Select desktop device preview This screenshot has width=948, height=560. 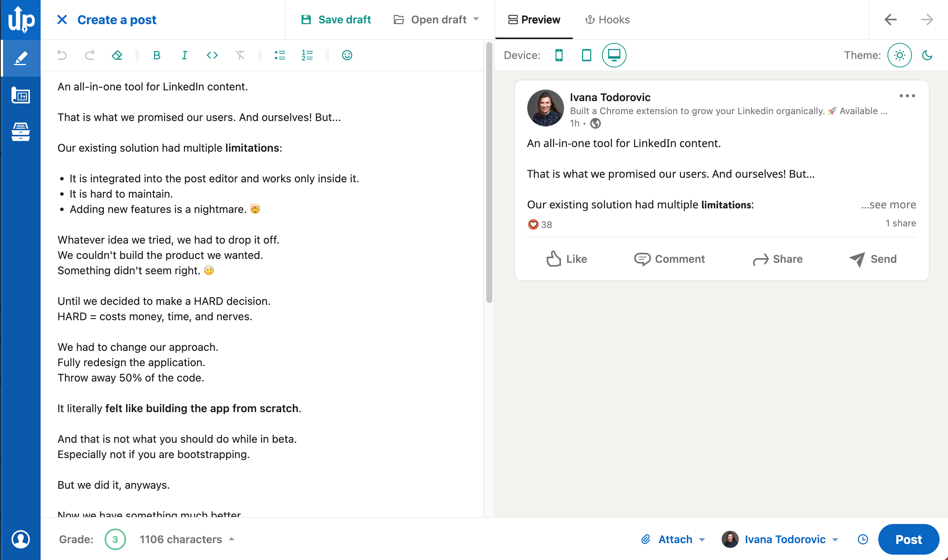pyautogui.click(x=614, y=55)
